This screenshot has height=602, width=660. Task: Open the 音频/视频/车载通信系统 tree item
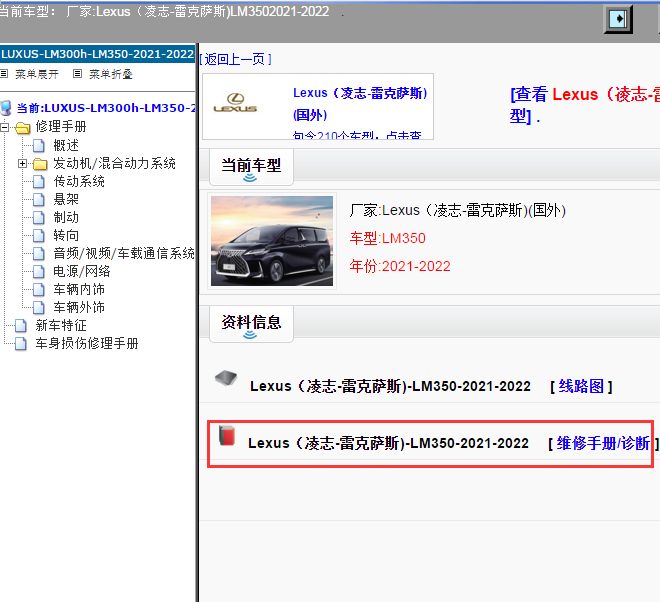124,253
